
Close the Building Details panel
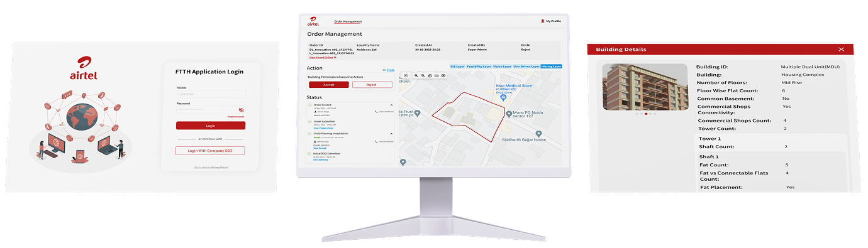(842, 49)
